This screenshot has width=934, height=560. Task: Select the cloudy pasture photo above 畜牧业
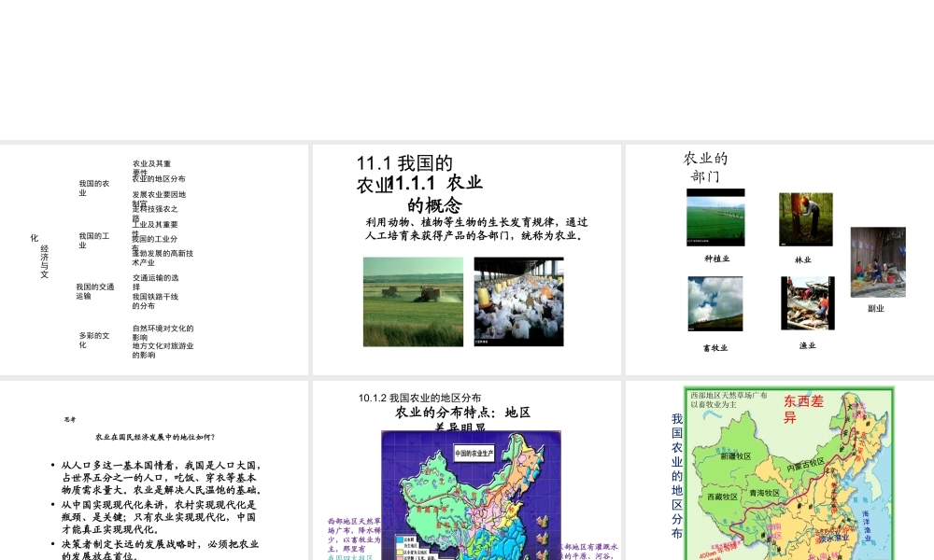pos(715,303)
